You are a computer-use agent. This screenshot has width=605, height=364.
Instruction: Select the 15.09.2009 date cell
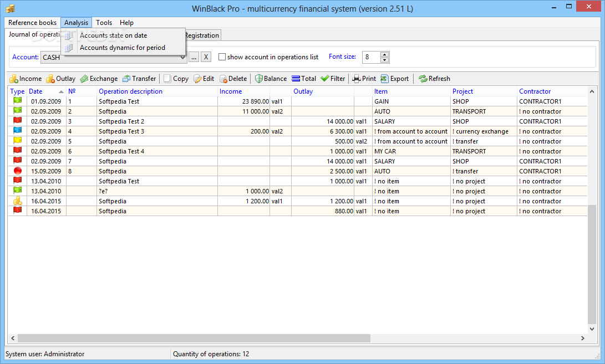tap(46, 171)
